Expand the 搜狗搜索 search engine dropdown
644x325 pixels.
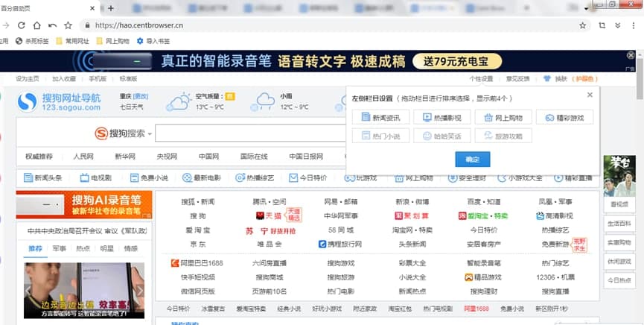(x=150, y=134)
